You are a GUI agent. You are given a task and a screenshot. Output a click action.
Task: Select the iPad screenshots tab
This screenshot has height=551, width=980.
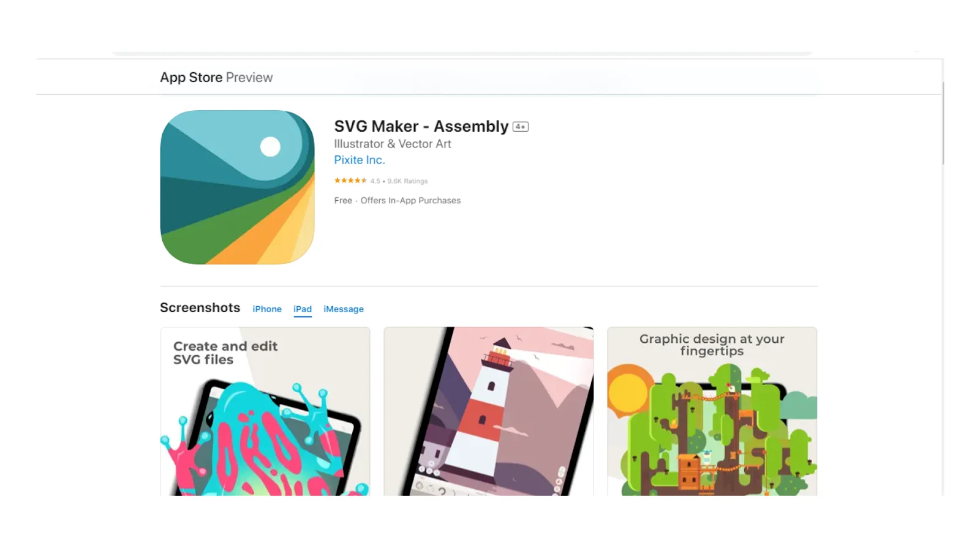(x=303, y=309)
